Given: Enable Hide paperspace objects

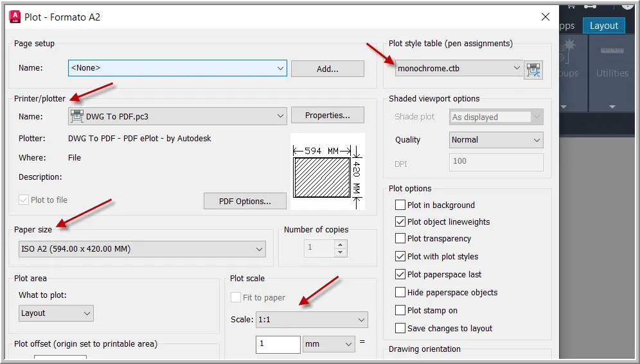Looking at the screenshot, I should (400, 292).
